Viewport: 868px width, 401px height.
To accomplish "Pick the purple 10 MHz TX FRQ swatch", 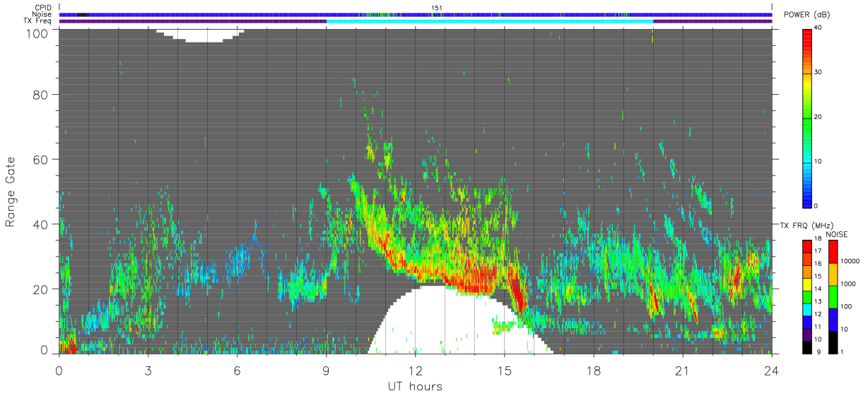I will pos(807,333).
